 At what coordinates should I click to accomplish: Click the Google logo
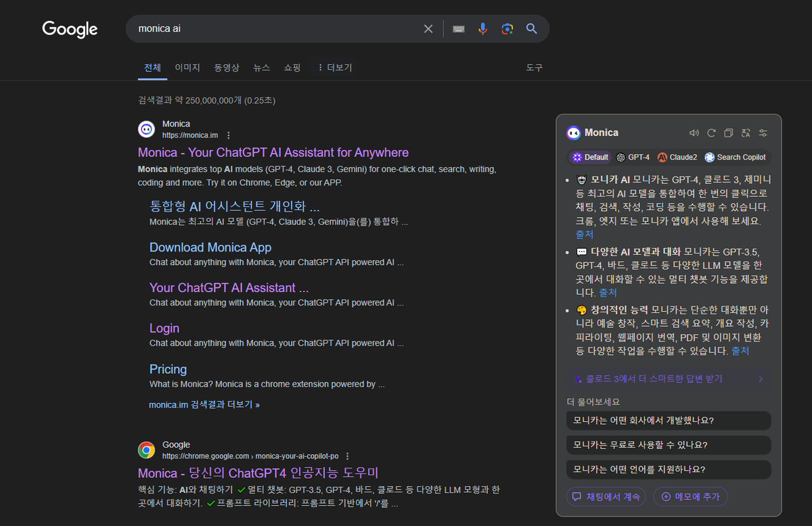tap(70, 29)
